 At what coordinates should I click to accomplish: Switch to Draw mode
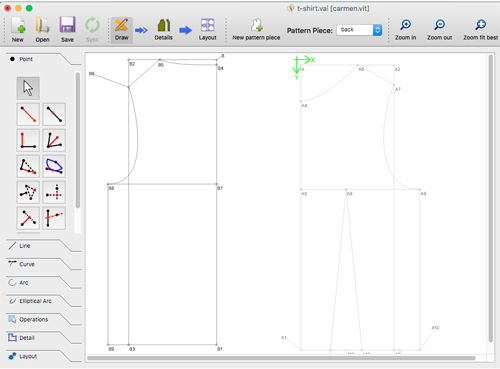click(122, 30)
